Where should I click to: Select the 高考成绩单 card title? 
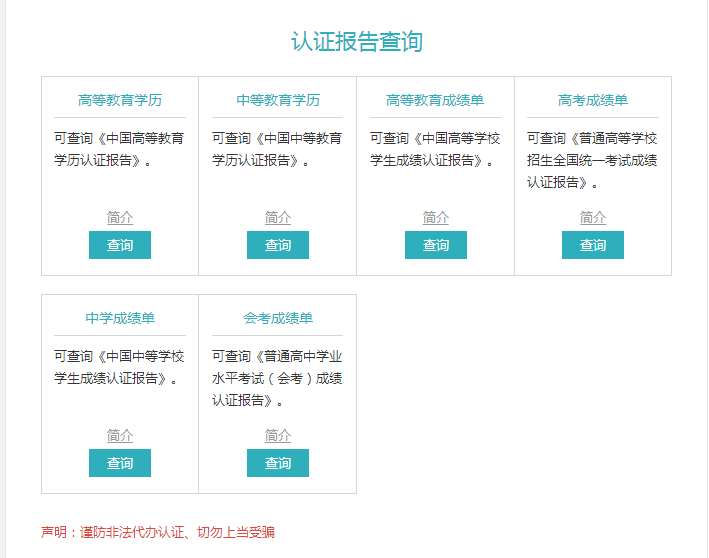(x=593, y=100)
